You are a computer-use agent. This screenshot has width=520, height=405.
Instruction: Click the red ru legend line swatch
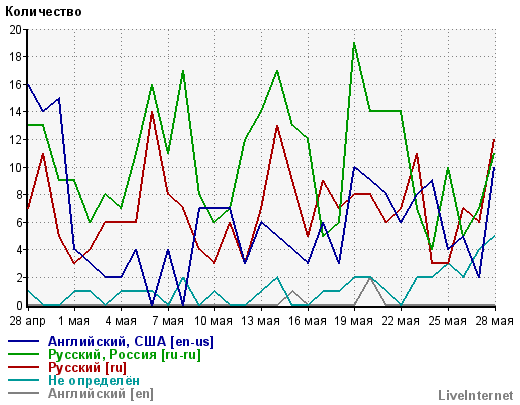point(23,367)
